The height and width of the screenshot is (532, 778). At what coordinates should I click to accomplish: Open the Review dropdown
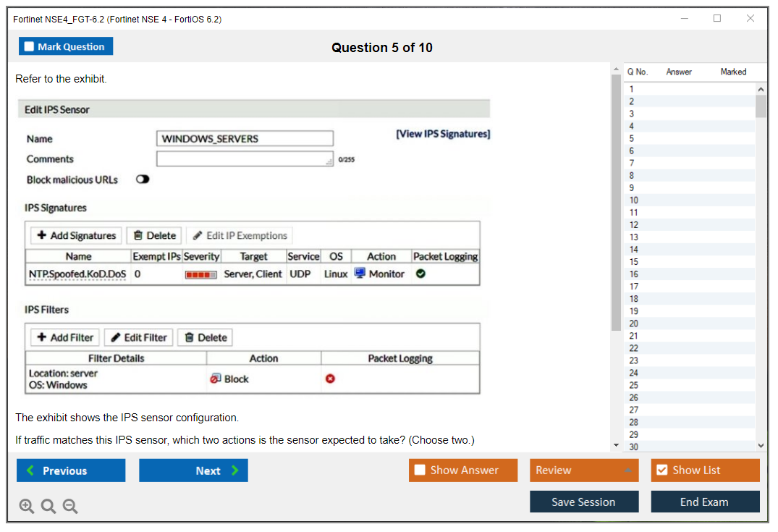tap(583, 470)
